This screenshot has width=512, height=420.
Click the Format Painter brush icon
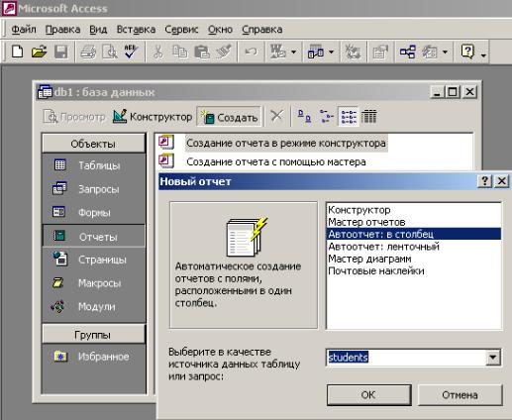[224, 52]
